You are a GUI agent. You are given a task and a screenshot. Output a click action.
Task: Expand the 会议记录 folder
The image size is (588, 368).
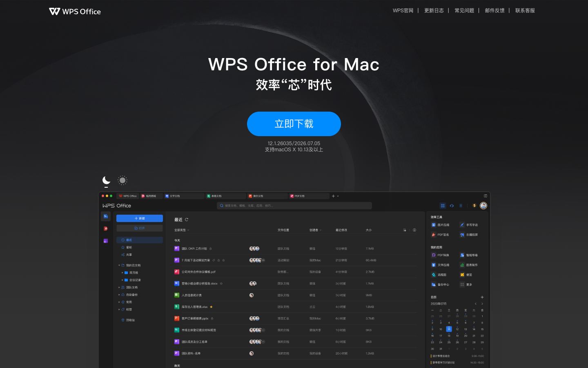click(x=122, y=280)
